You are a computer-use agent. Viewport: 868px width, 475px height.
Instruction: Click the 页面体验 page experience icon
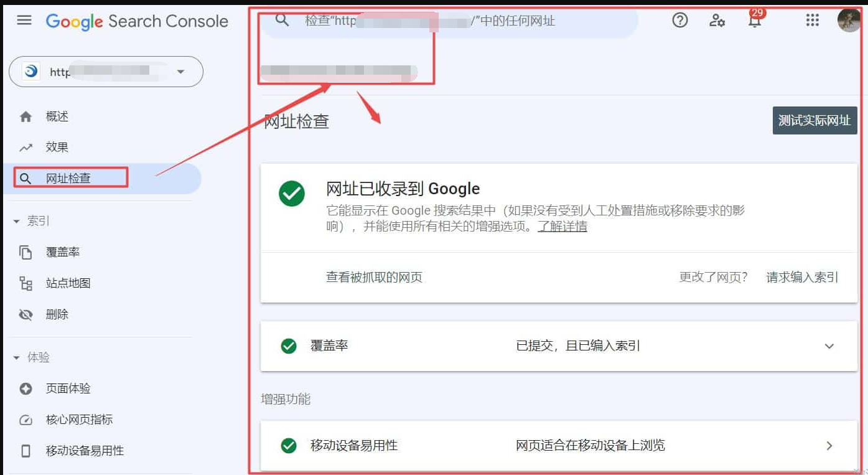26,388
